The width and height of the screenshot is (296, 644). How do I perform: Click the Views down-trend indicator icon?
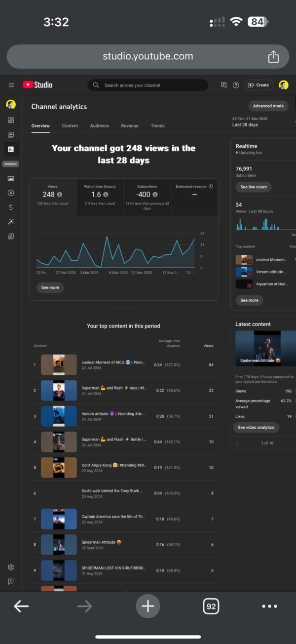coord(59,195)
